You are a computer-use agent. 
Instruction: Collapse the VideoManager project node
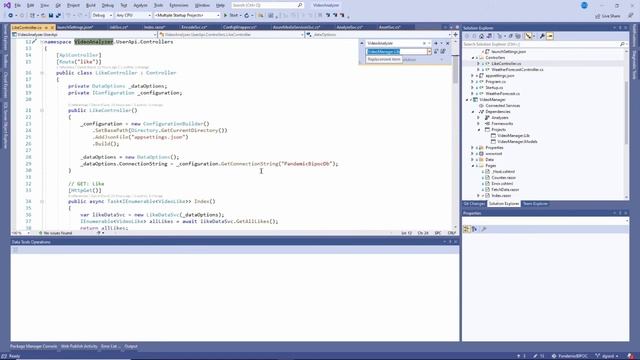click(x=468, y=100)
